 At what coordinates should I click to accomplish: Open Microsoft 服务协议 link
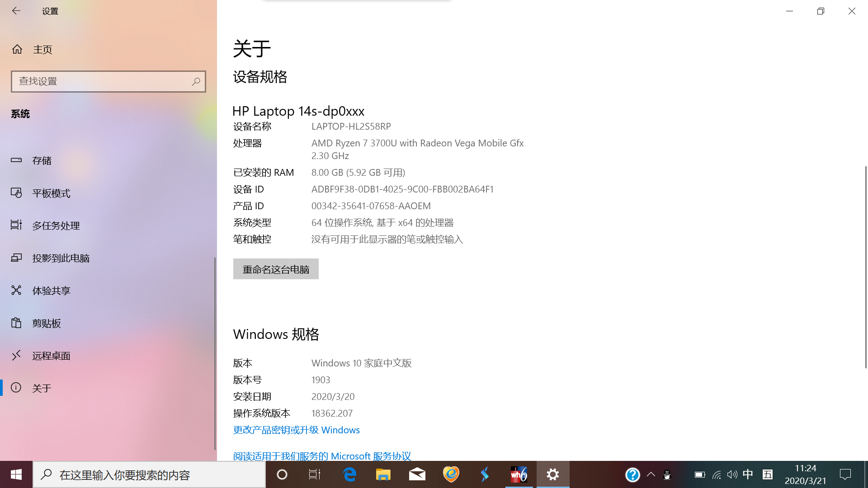point(322,455)
